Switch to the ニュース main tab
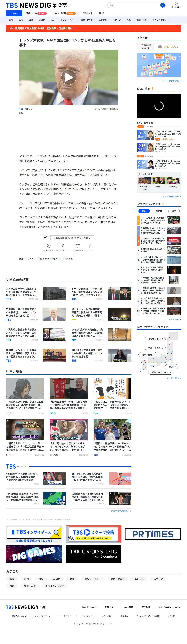Image resolution: width=187 pixels, height=644 pixels. pyautogui.click(x=14, y=14)
